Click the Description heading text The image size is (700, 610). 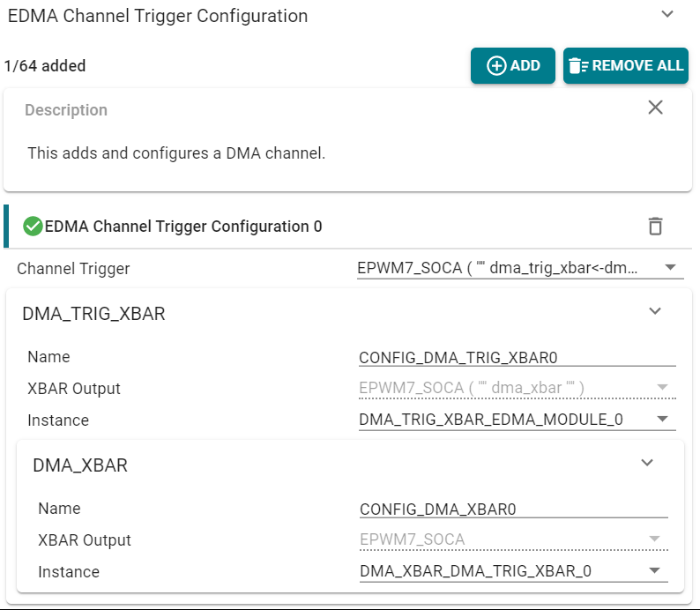coord(66,110)
